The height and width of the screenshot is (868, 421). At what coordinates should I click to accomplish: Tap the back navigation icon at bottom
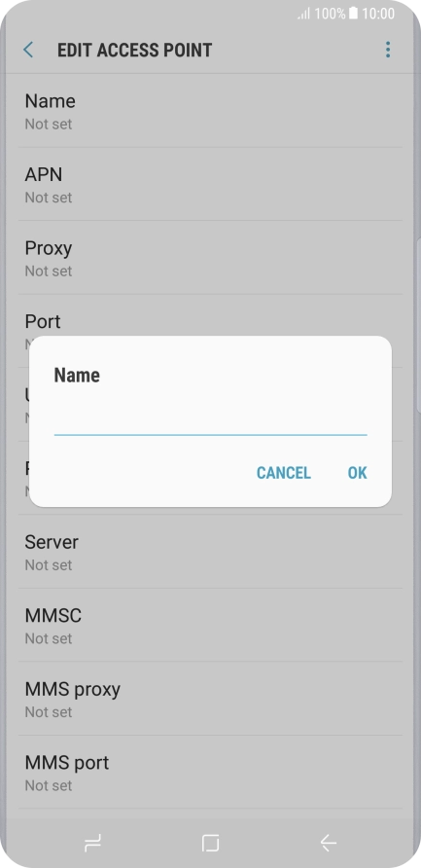coord(328,843)
